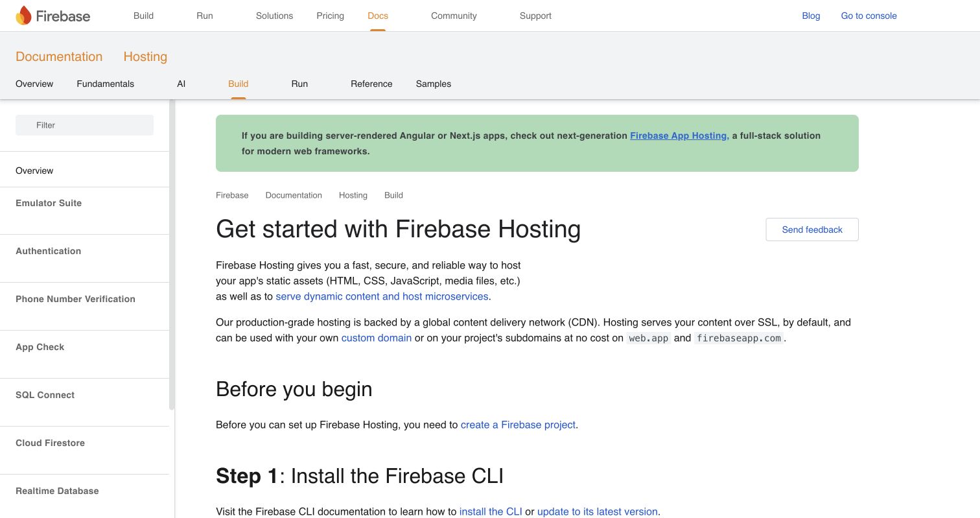Open the Documentation header link
Screen dimensions: 980x518
click(x=59, y=56)
